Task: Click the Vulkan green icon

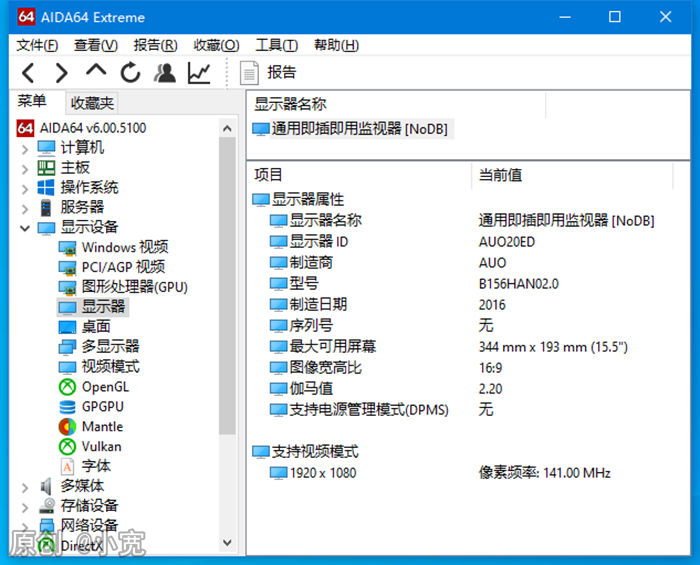Action: [x=67, y=446]
